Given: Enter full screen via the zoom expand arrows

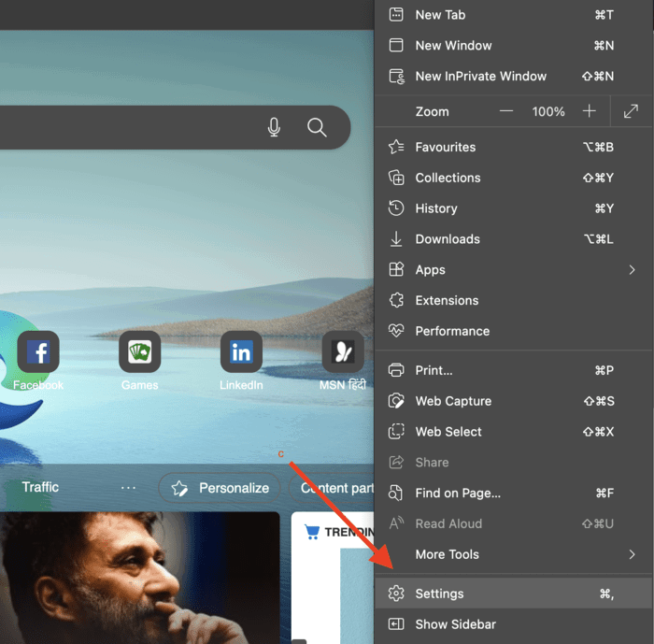Looking at the screenshot, I should [x=631, y=111].
